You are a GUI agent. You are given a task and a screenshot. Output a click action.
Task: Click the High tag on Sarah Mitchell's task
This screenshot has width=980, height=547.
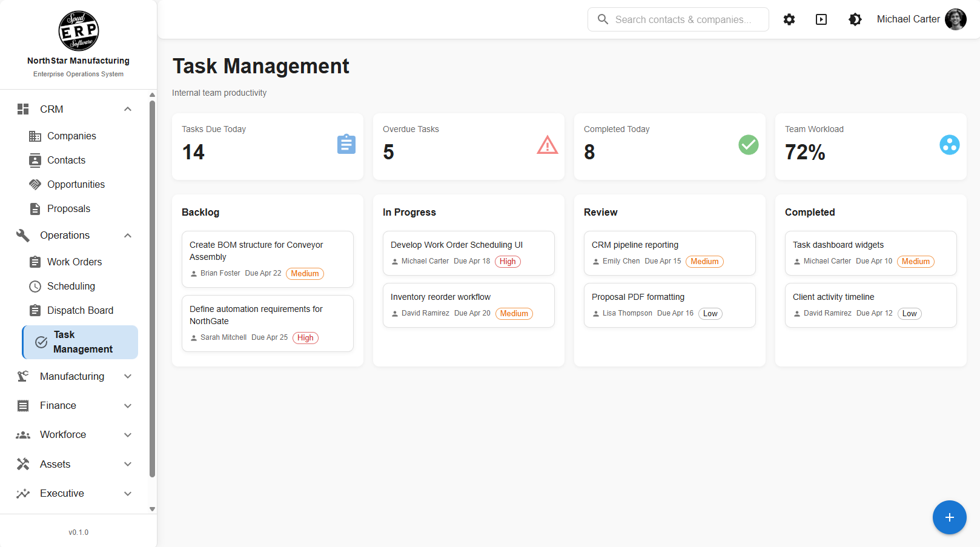coord(305,338)
